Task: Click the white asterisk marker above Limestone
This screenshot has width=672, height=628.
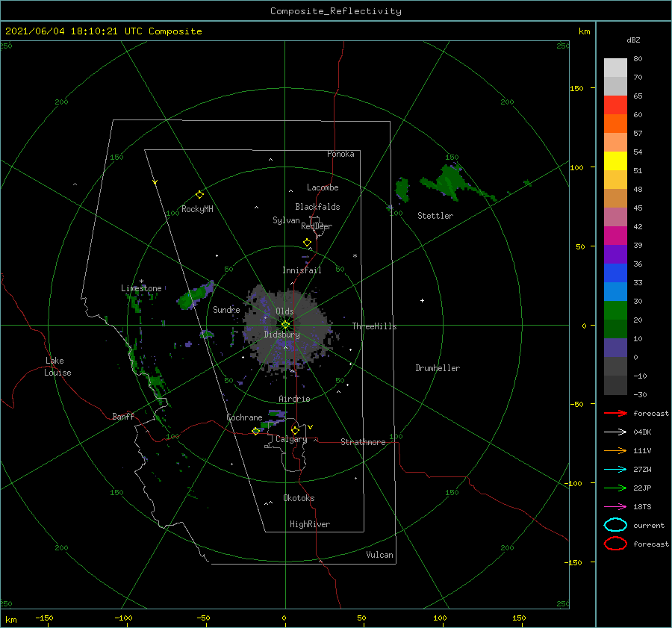Action: coord(141,282)
